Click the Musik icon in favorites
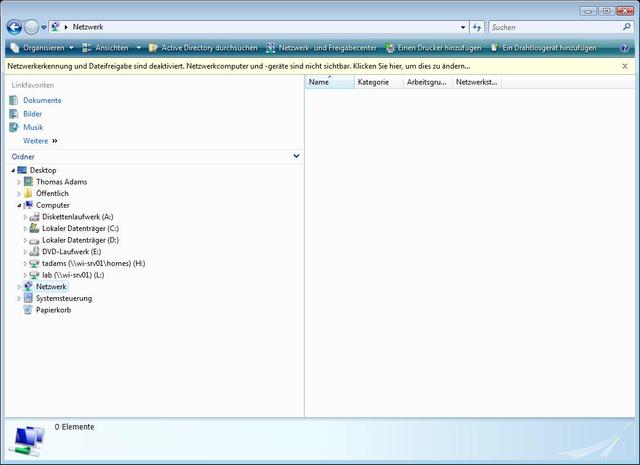 click(x=14, y=127)
